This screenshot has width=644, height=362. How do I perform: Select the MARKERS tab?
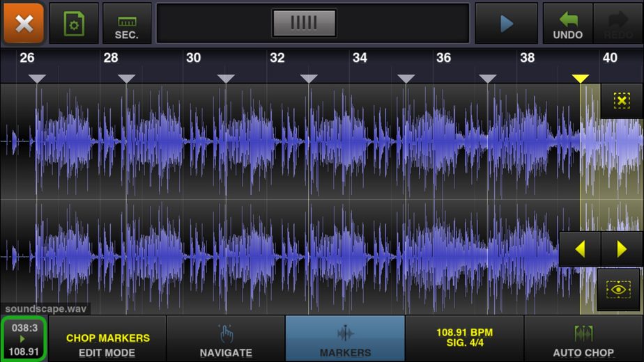pyautogui.click(x=345, y=339)
